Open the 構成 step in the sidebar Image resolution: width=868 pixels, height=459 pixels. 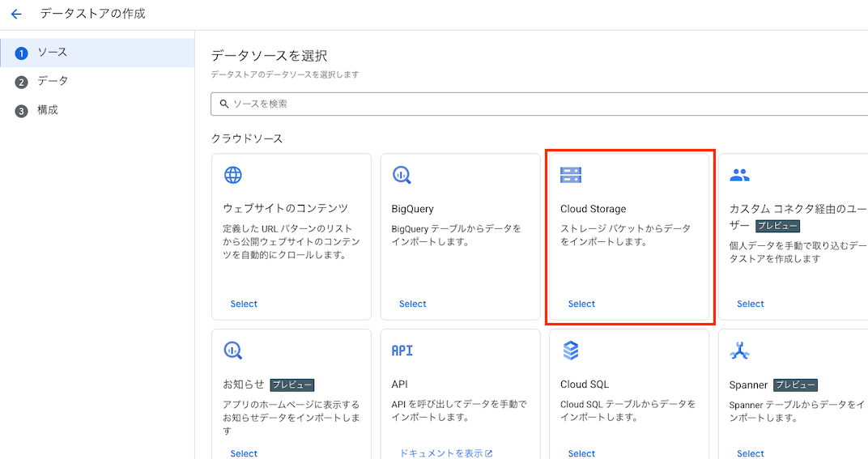(x=97, y=110)
